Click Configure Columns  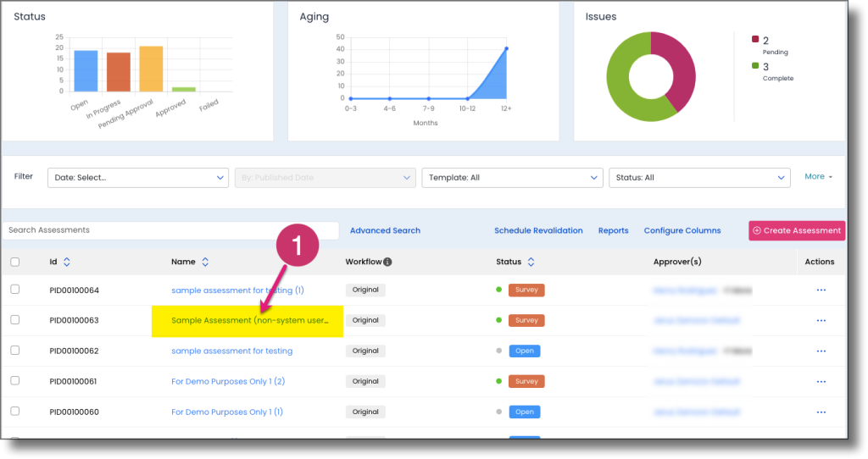pyautogui.click(x=682, y=230)
